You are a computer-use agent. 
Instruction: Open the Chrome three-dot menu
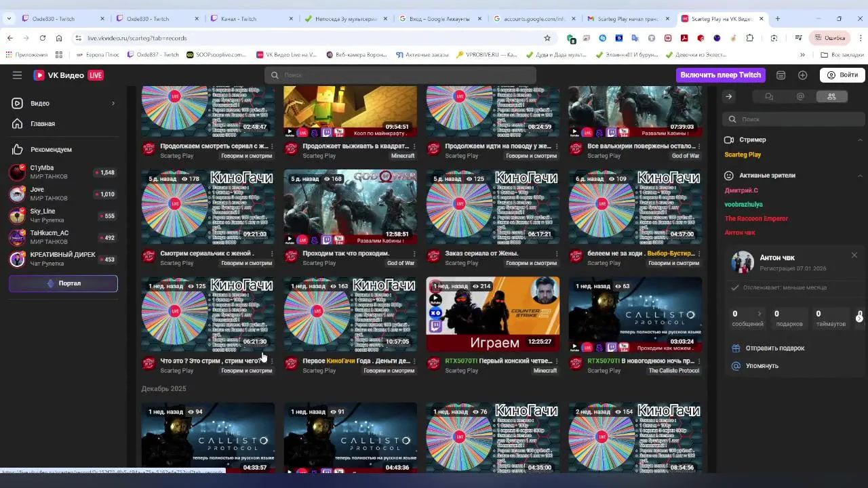(x=860, y=38)
